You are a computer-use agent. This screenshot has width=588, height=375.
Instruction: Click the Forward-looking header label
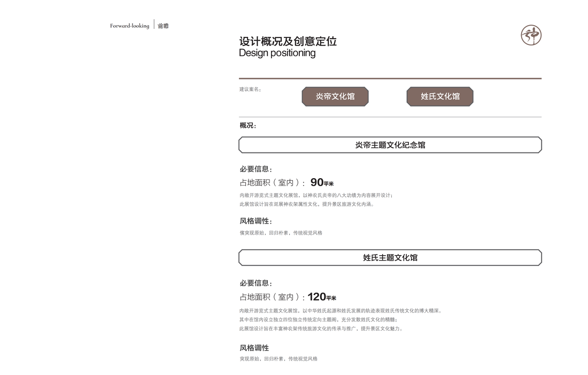click(x=129, y=26)
